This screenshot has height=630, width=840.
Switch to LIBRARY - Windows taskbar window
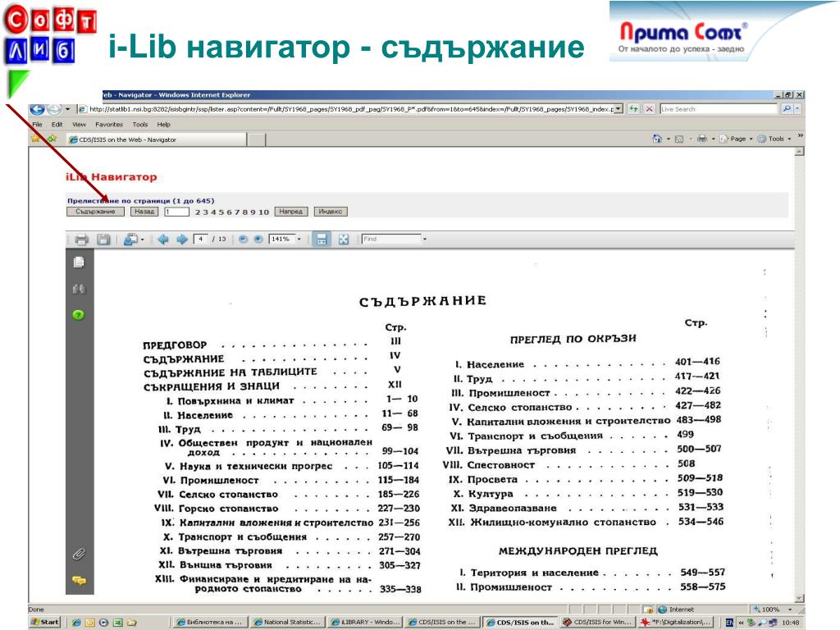pyautogui.click(x=365, y=622)
